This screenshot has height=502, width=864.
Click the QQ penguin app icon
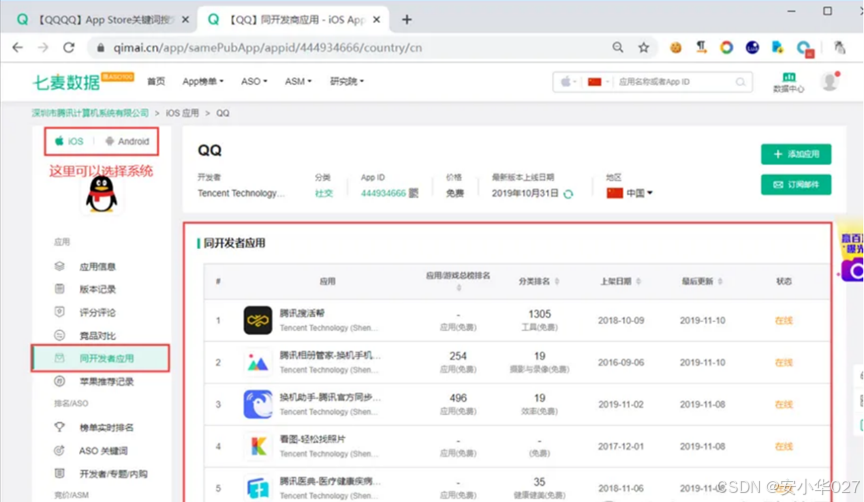101,195
